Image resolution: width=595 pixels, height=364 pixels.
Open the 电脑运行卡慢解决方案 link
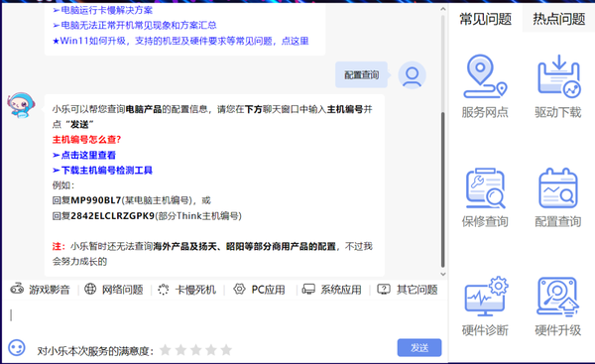click(x=102, y=10)
